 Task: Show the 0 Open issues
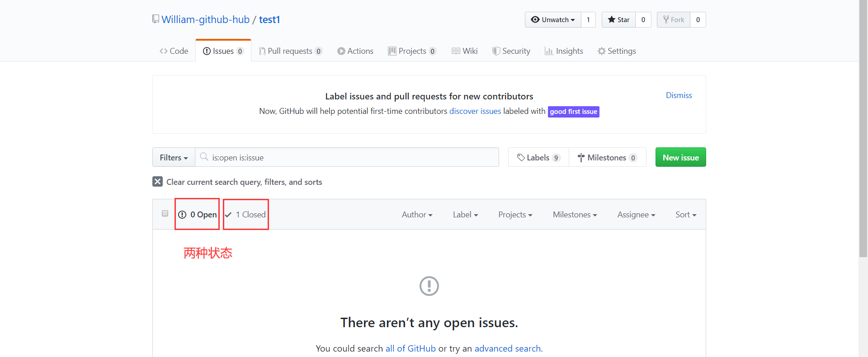pyautogui.click(x=198, y=215)
